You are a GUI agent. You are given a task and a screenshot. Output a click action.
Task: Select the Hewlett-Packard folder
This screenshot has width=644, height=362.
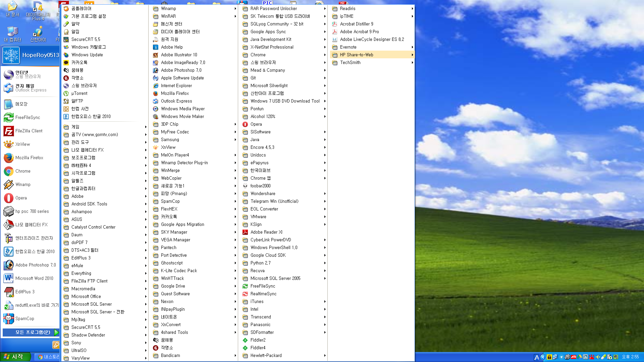coord(284,355)
